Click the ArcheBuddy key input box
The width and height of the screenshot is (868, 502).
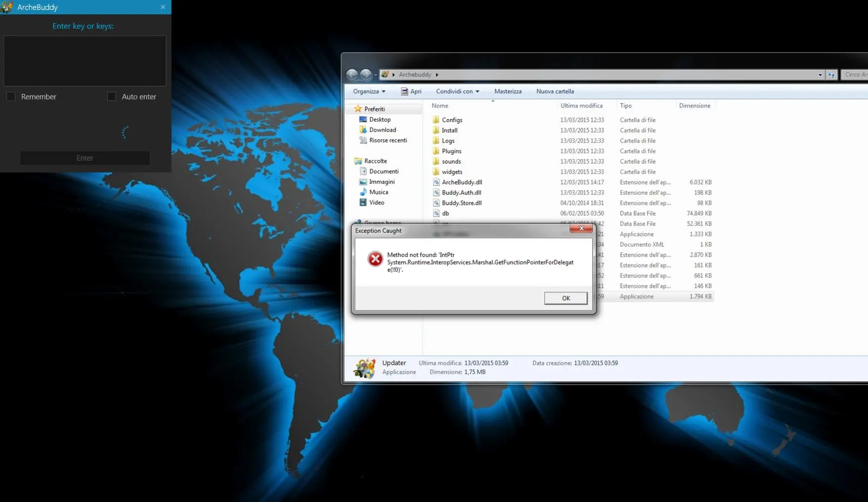pos(85,61)
